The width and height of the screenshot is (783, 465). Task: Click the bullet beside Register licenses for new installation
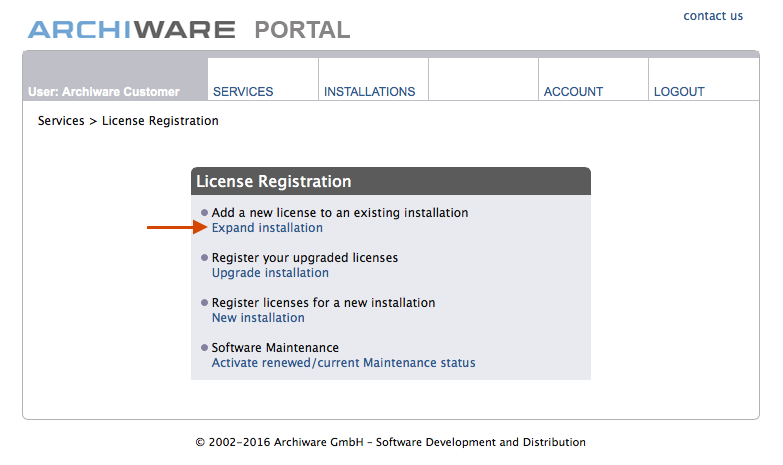tap(205, 303)
